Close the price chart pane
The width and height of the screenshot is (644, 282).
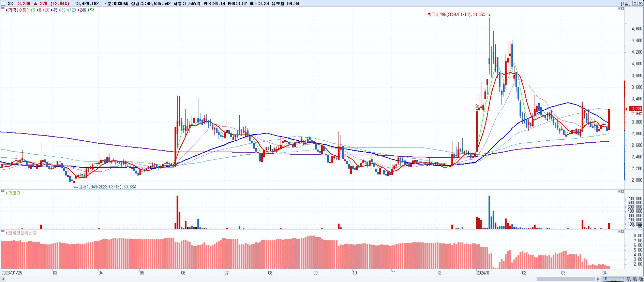(x=623, y=9)
